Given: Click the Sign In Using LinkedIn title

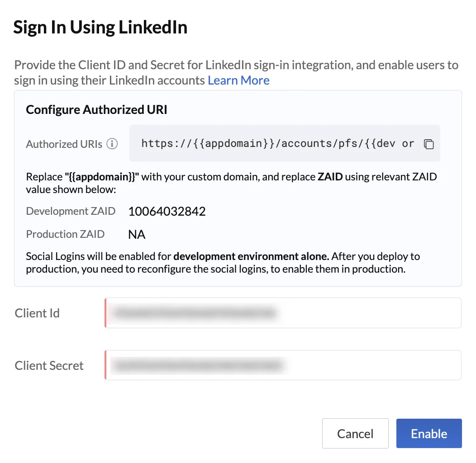Looking at the screenshot, I should click(x=100, y=27).
